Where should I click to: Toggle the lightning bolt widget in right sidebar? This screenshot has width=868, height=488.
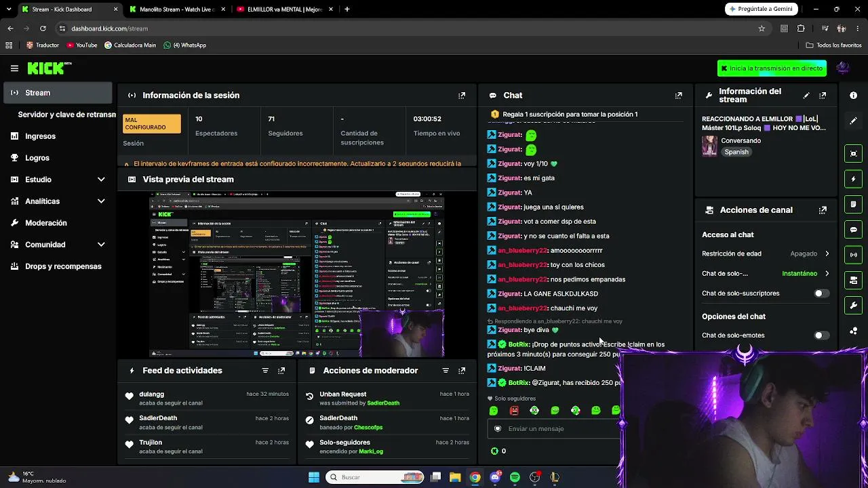click(x=854, y=179)
